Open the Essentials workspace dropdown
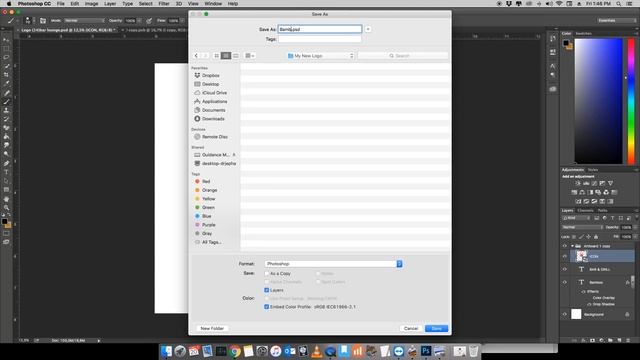640x360 pixels. pos(616,20)
